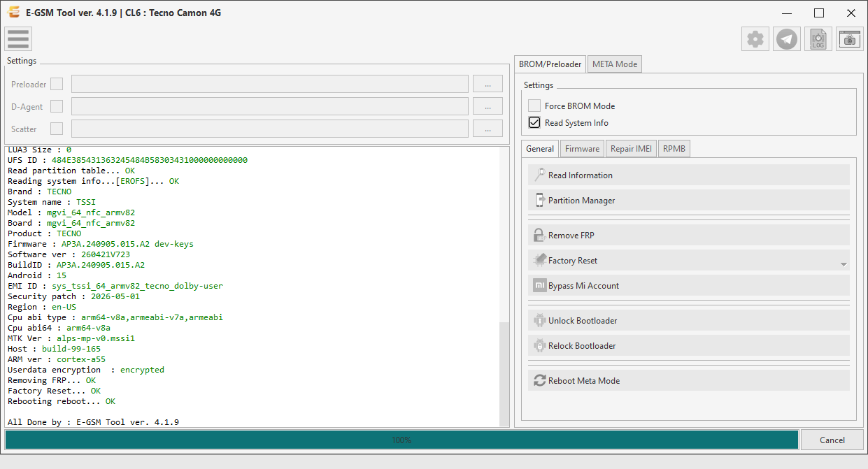Enable the Preloader checkbox

(x=57, y=84)
